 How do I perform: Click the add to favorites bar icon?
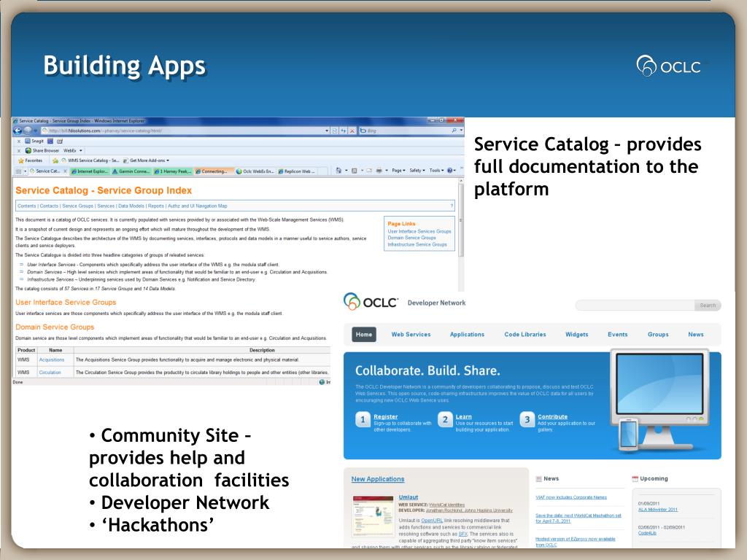point(55,160)
